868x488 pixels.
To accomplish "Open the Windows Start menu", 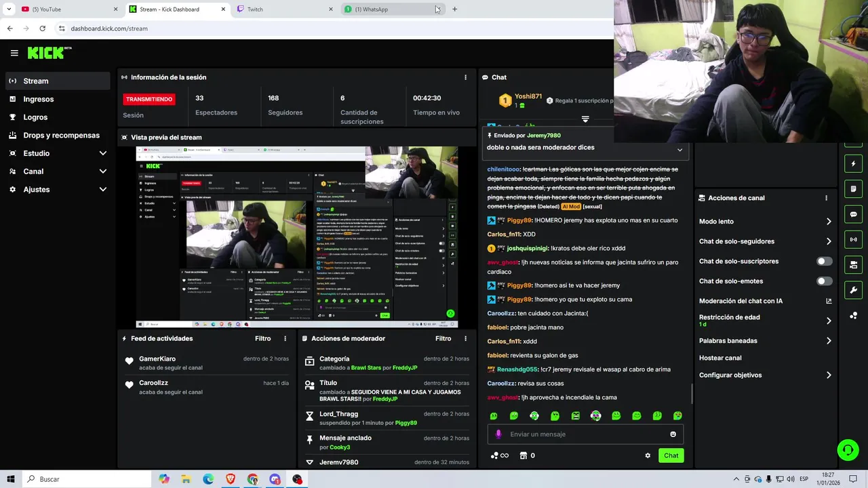I will pos(11,479).
